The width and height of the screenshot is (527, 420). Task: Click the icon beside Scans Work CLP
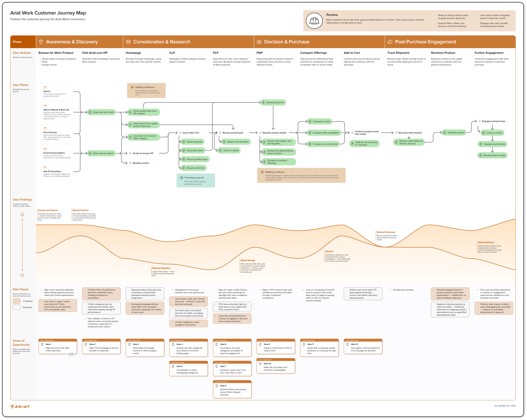[x=180, y=133]
